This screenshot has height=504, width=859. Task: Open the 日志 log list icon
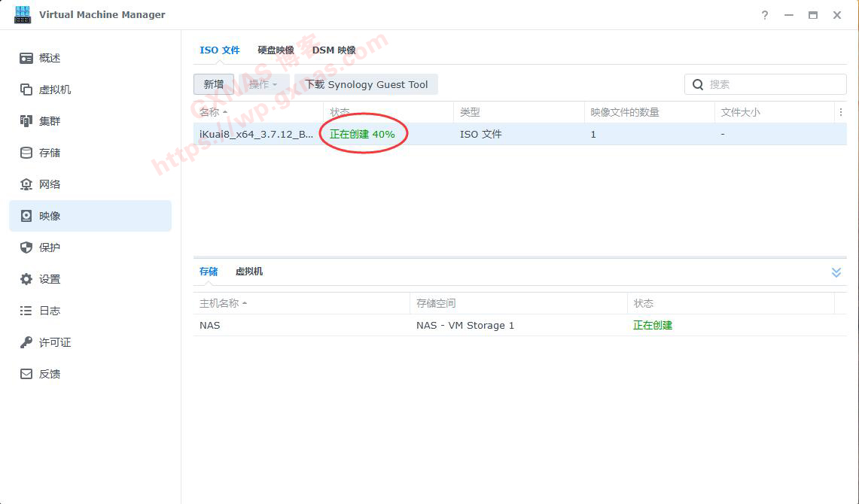pyautogui.click(x=26, y=311)
